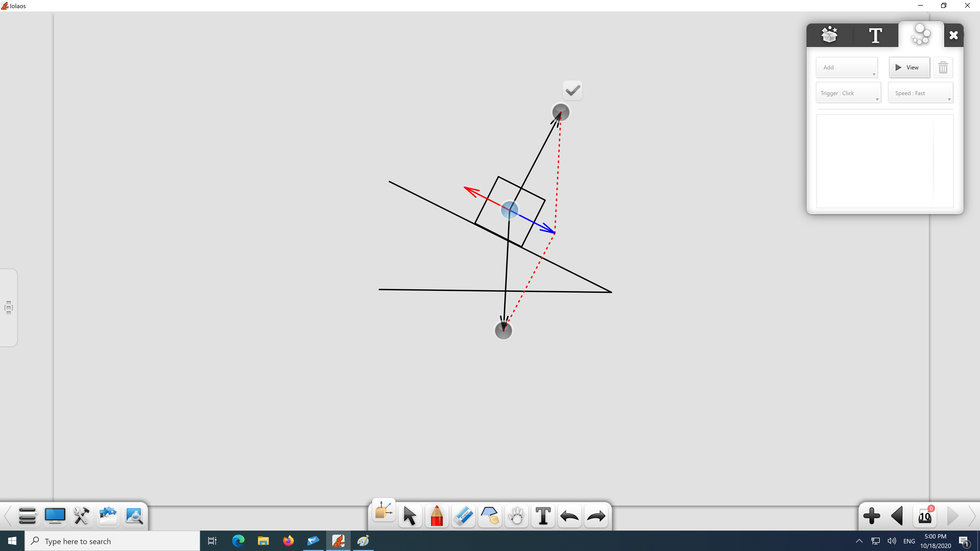Open the 3D cube vector tool

click(384, 511)
